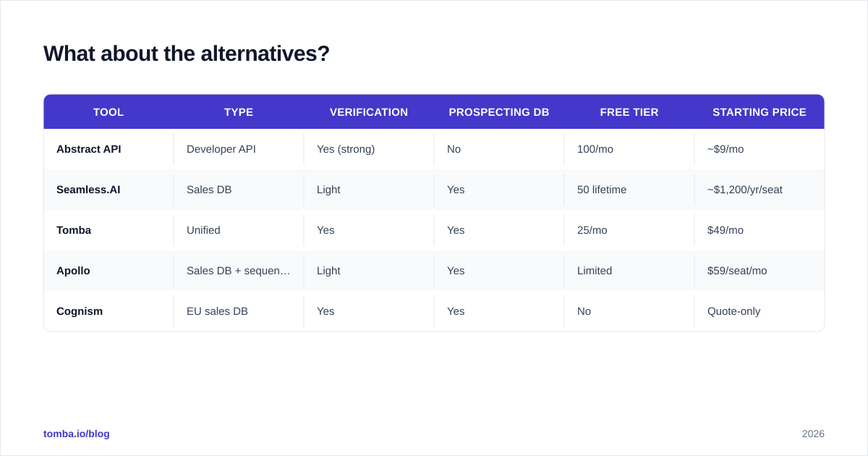The width and height of the screenshot is (868, 456).
Task: Click the '~$1,200/yr/seat' price cell
Action: (759, 190)
